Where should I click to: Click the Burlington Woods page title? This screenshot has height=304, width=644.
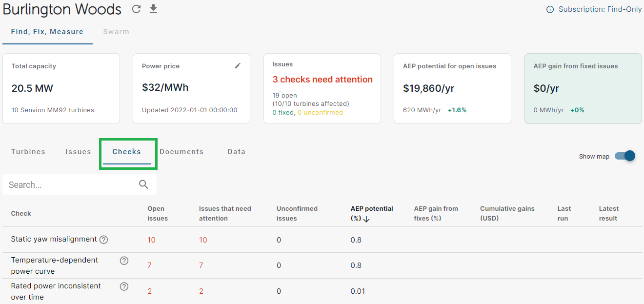coord(62,9)
